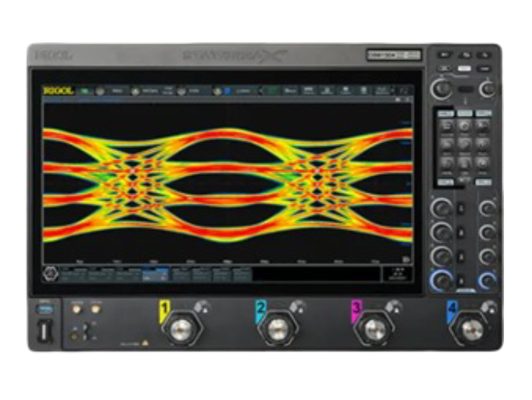Click the cyan channel 2 label

[x=261, y=309]
